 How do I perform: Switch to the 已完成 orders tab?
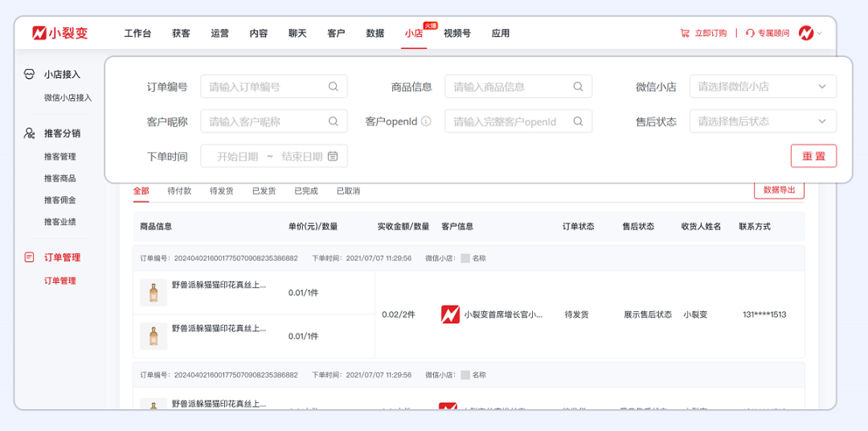(306, 191)
